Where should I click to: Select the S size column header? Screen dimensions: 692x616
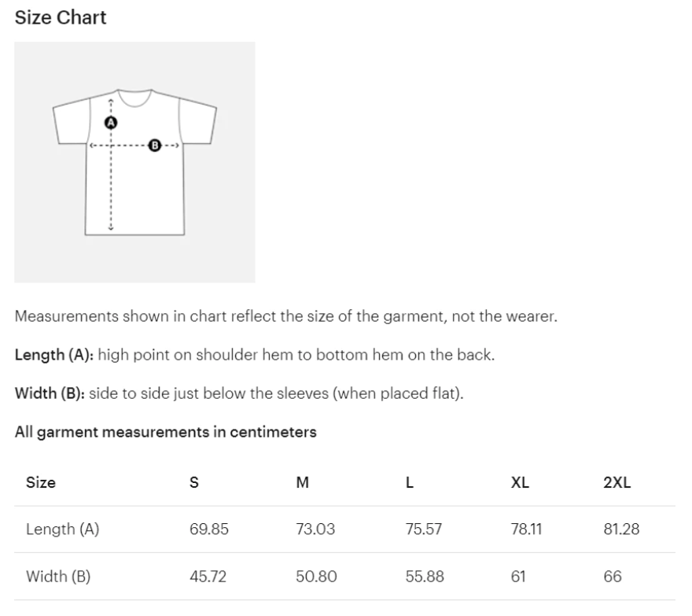(x=194, y=483)
